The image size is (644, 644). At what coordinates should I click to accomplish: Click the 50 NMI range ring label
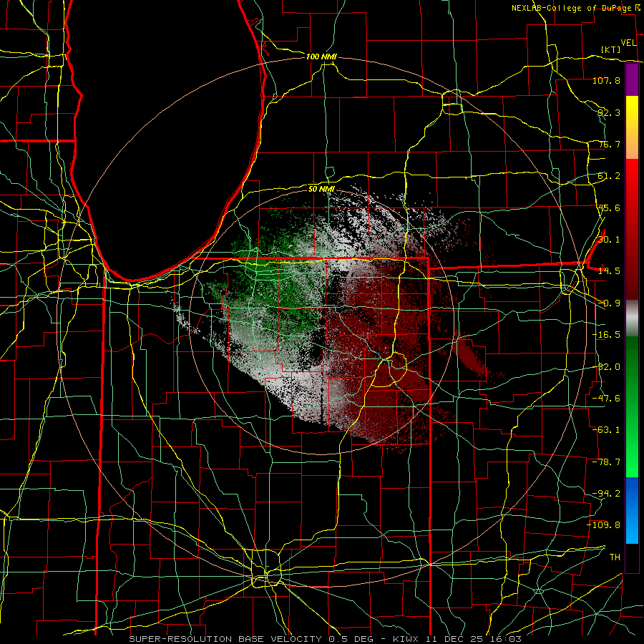321,189
